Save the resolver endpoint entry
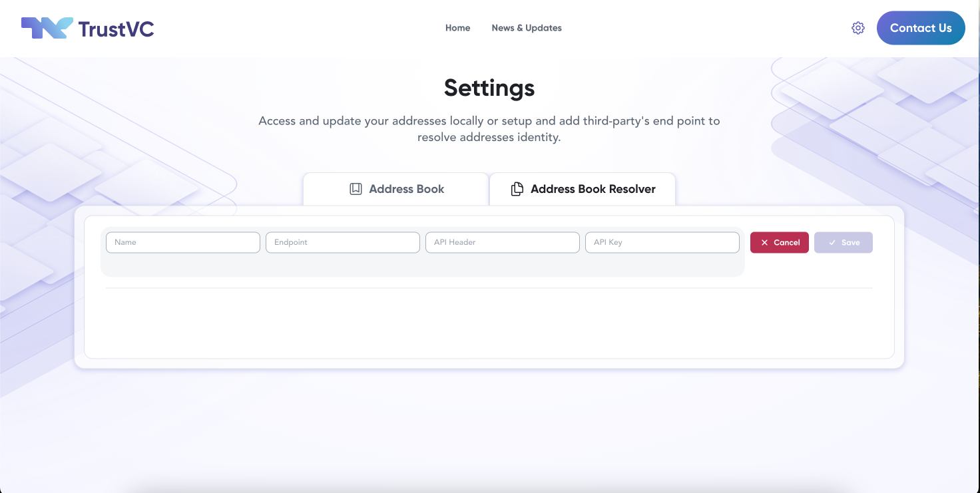The height and width of the screenshot is (493, 980). [844, 243]
